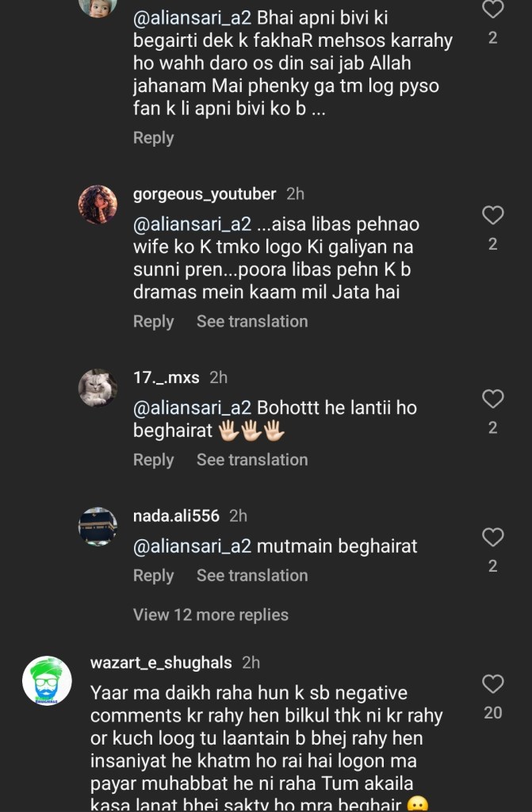Tap @aliansari_a2 mention in nada.ali556's reply
532x812 pixels.
tap(192, 546)
